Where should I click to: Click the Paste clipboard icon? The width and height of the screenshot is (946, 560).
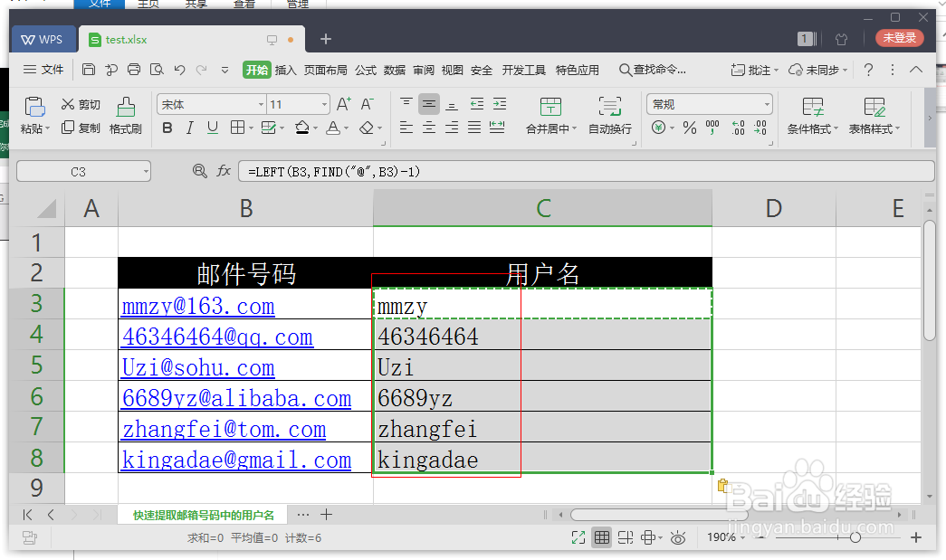(x=34, y=107)
